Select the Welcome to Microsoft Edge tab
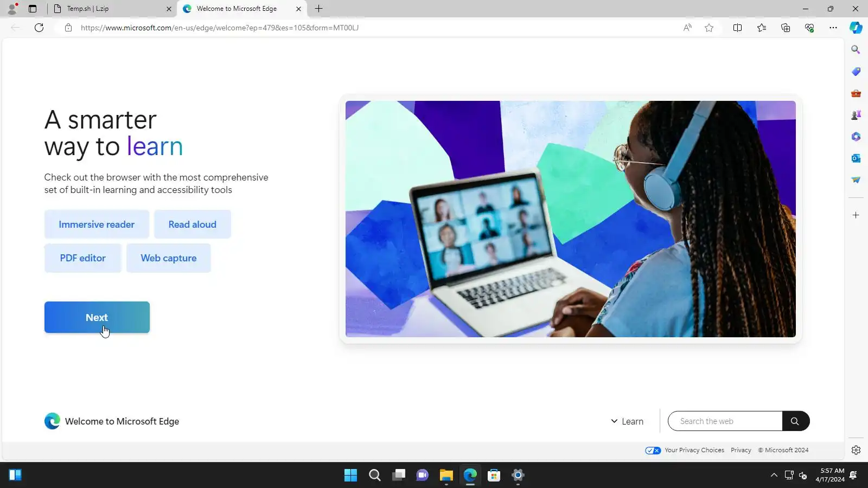Image resolution: width=868 pixels, height=488 pixels. pyautogui.click(x=242, y=9)
